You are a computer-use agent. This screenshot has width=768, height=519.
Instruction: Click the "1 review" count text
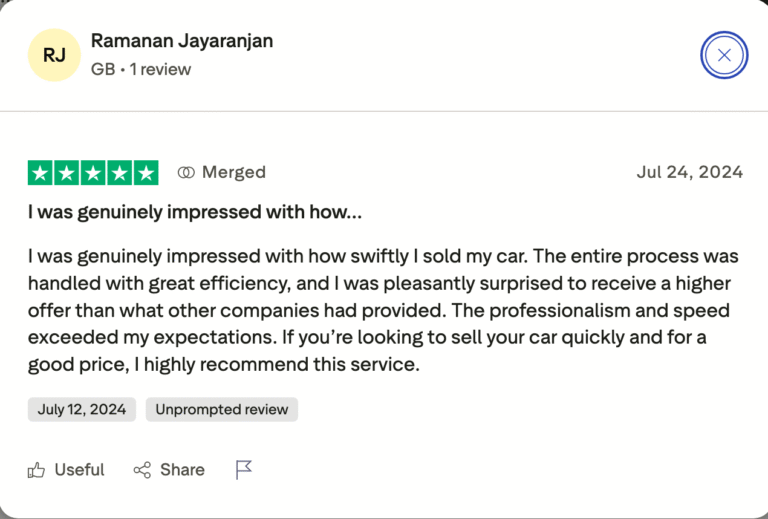tap(158, 69)
